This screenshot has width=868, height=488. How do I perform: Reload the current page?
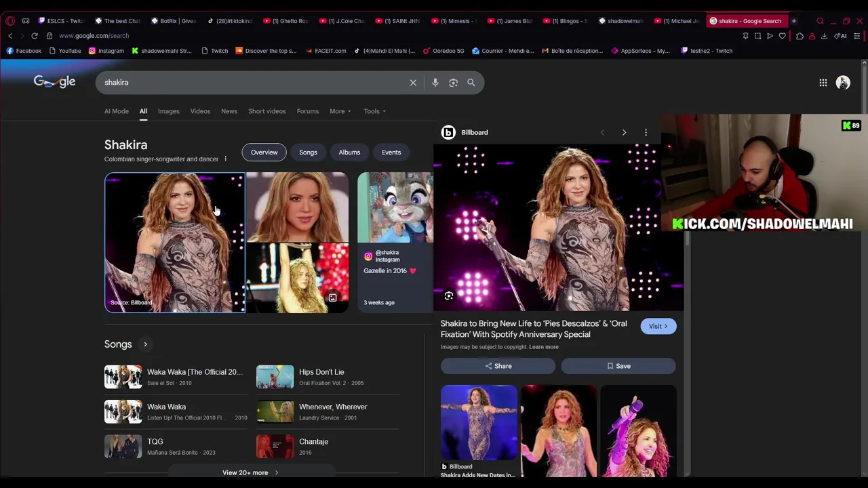pyautogui.click(x=35, y=36)
